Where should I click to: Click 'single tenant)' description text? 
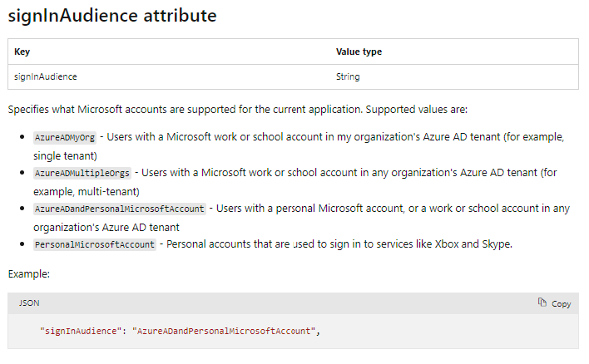(66, 155)
